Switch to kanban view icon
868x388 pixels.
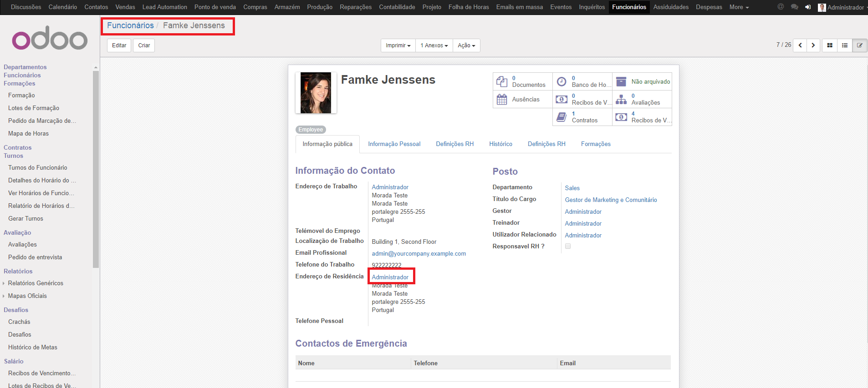click(x=830, y=45)
